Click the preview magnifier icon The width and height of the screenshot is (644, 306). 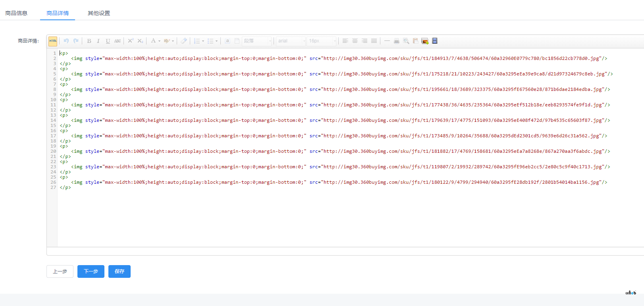pos(406,41)
